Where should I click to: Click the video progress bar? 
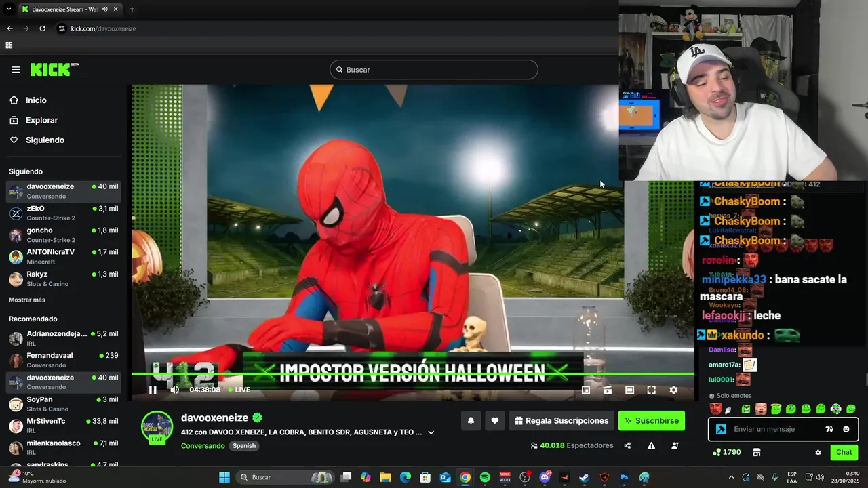click(413, 374)
